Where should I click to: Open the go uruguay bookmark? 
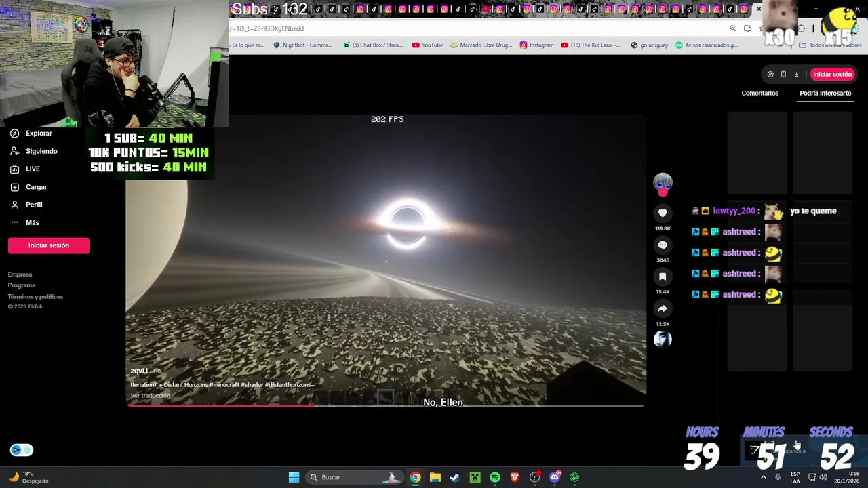point(649,45)
